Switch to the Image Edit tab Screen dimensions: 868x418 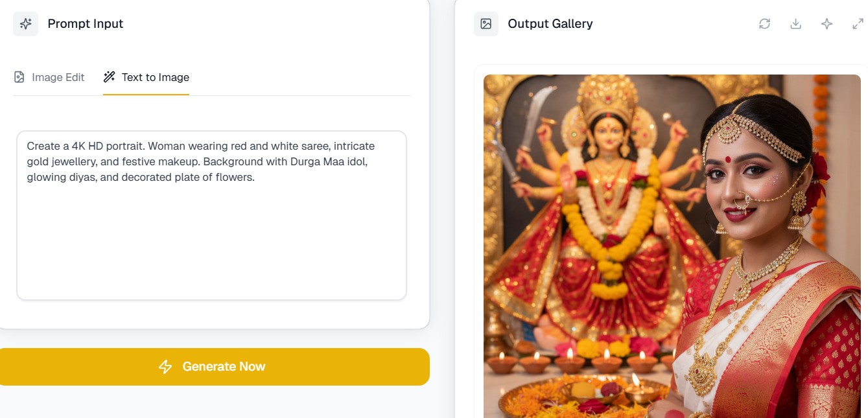pos(58,77)
